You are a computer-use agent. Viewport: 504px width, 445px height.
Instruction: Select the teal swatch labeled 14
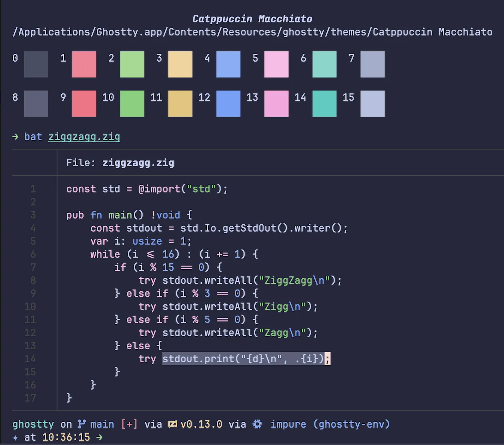[324, 104]
